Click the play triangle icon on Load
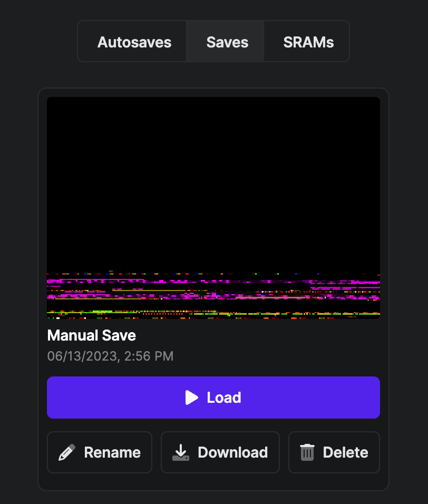This screenshot has height=504, width=428. [x=192, y=398]
